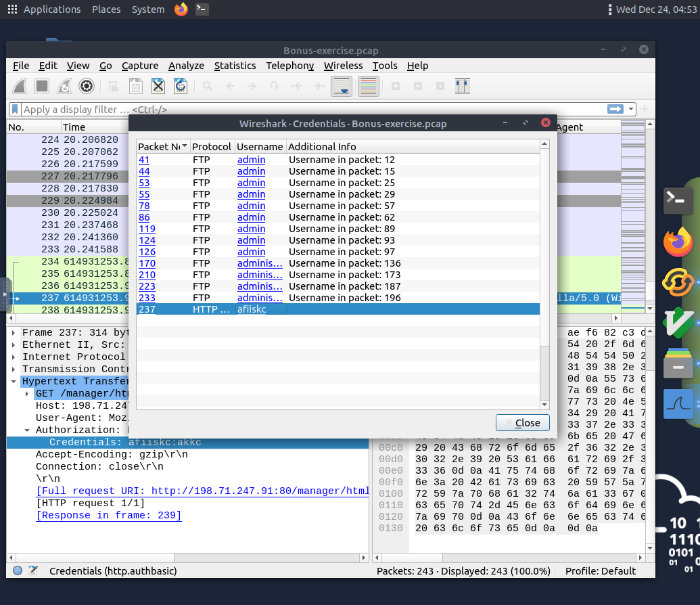Click the save capture file icon
Image resolution: width=700 pixels, height=605 pixels.
(x=136, y=86)
